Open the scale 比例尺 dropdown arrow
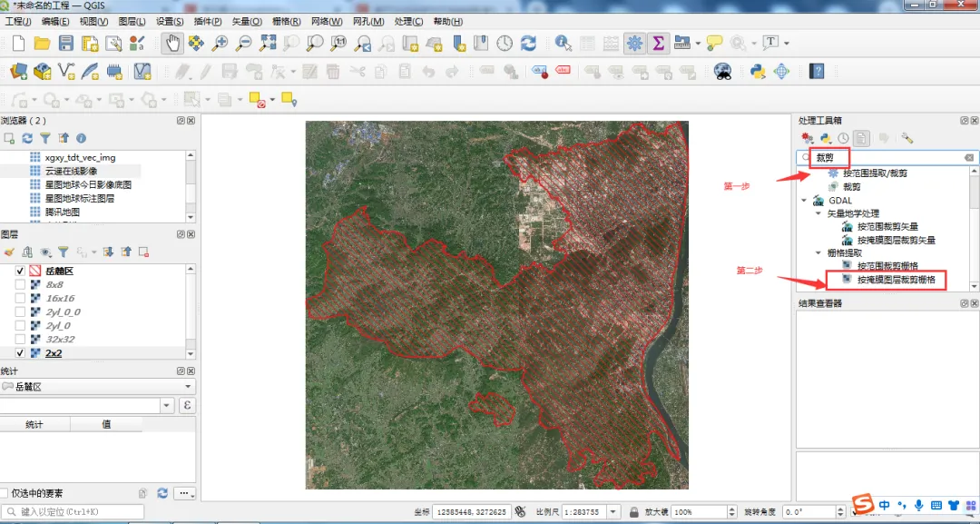Viewport: 980px width, 524px height. (x=613, y=511)
